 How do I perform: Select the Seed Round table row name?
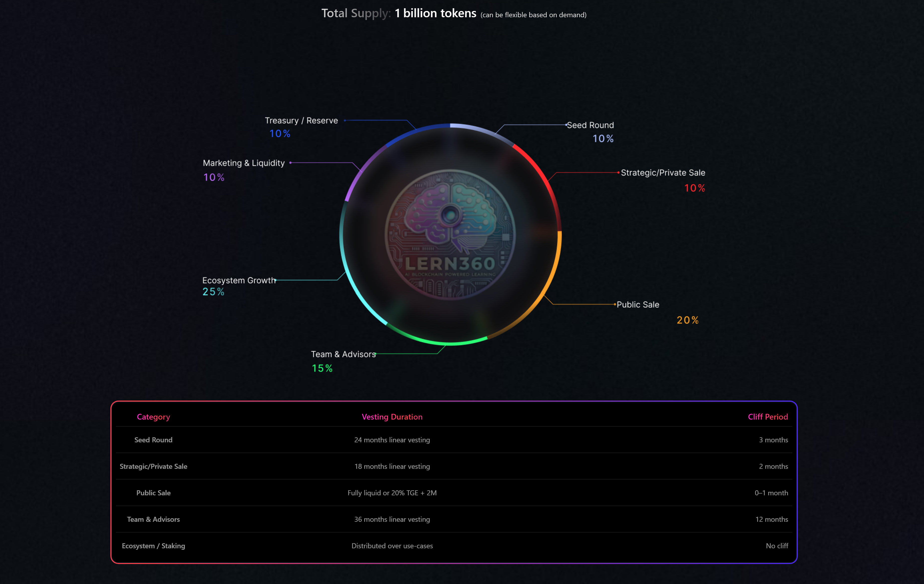pos(153,440)
